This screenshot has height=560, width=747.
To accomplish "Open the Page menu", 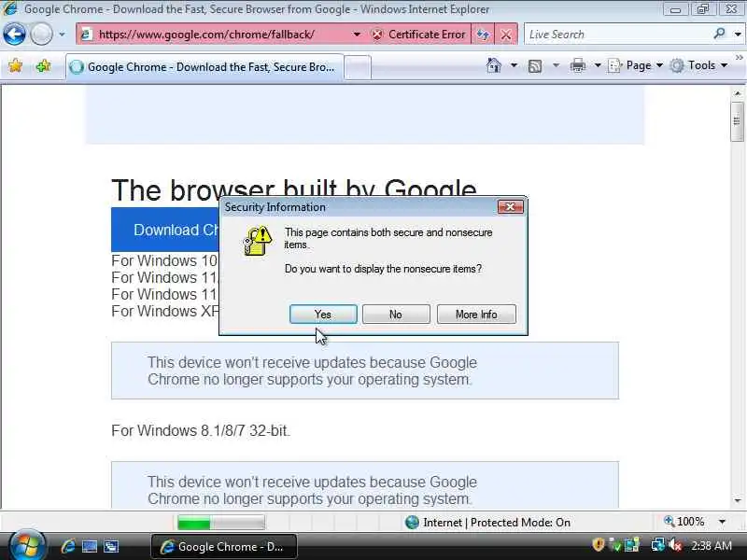I will pos(635,65).
